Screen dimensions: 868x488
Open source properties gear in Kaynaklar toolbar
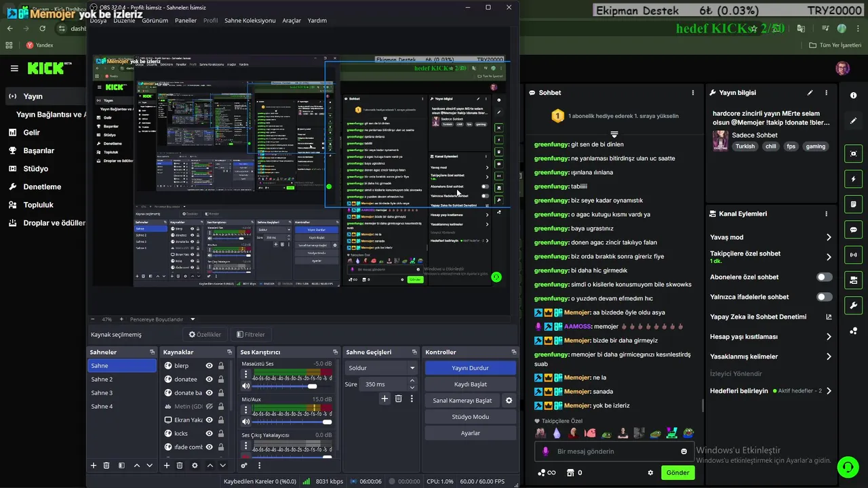(195, 466)
